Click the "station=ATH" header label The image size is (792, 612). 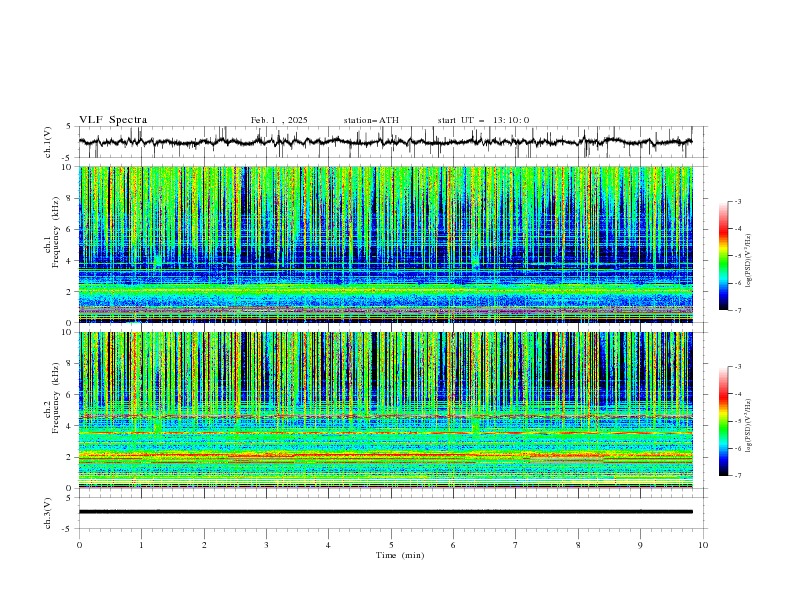point(371,120)
